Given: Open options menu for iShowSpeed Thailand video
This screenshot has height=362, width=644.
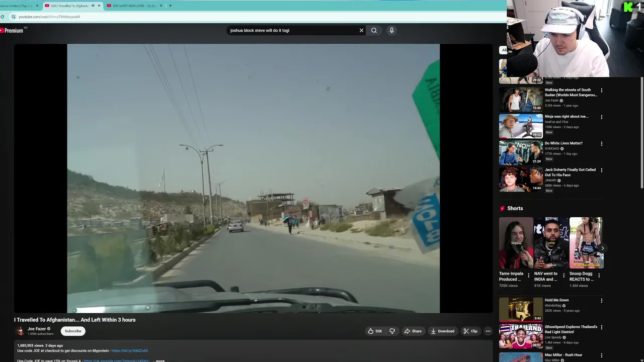Looking at the screenshot, I should (x=601, y=327).
